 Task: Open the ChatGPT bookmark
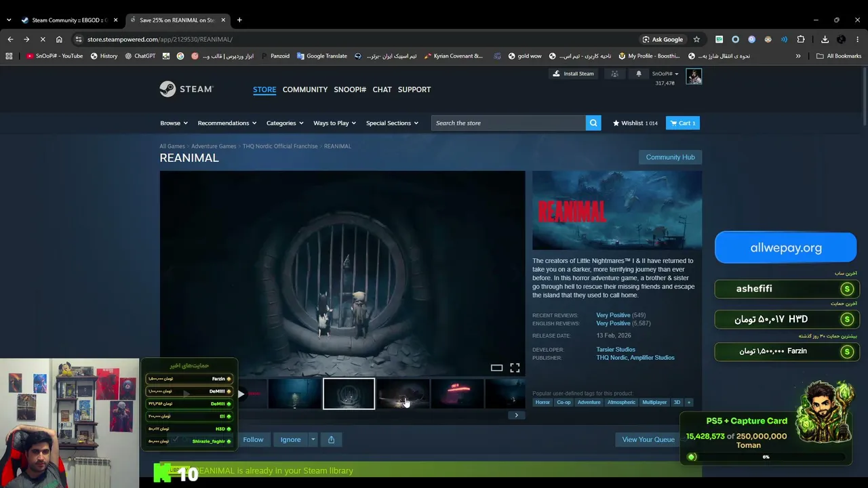(140, 56)
